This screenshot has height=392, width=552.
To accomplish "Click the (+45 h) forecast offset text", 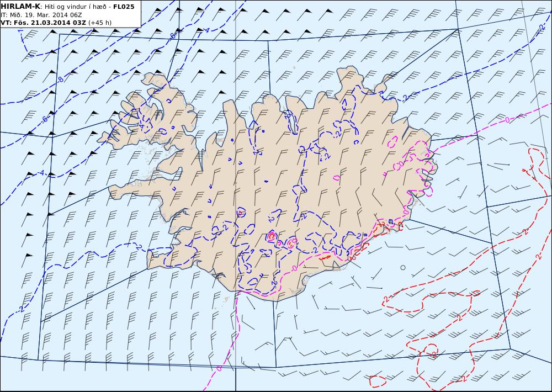I will pos(100,23).
